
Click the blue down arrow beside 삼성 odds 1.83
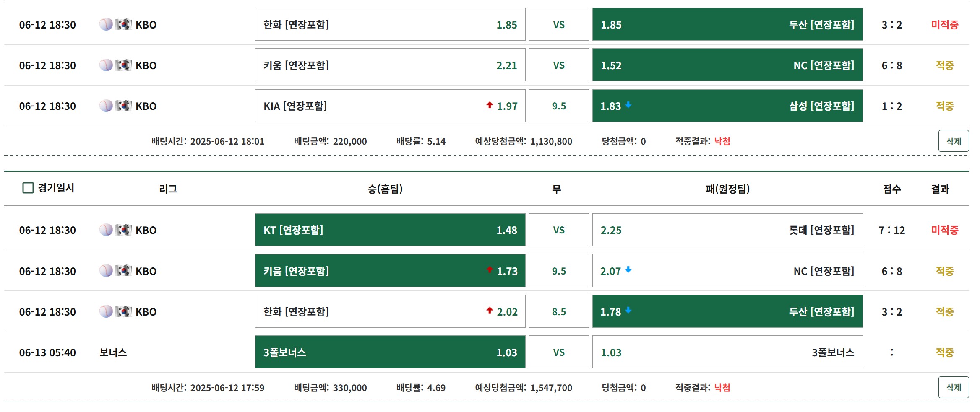(628, 105)
